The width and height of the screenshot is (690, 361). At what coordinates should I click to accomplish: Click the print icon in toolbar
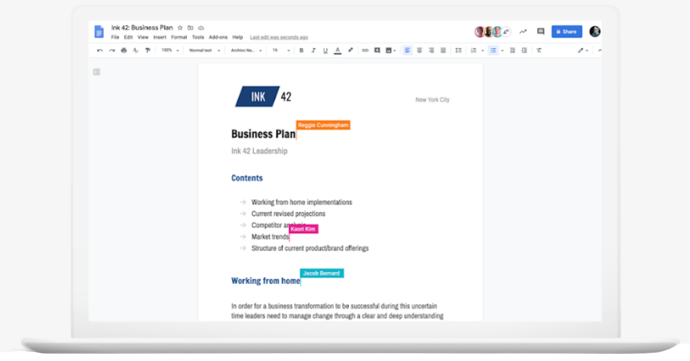[x=124, y=51]
